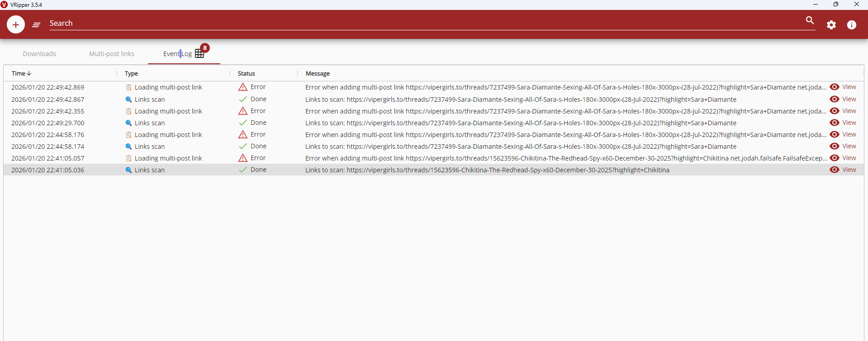Click View link for the 22:49:42.355 row

(849, 111)
